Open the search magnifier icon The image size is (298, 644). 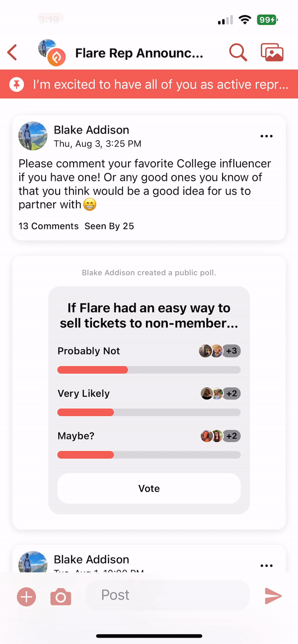tap(238, 53)
